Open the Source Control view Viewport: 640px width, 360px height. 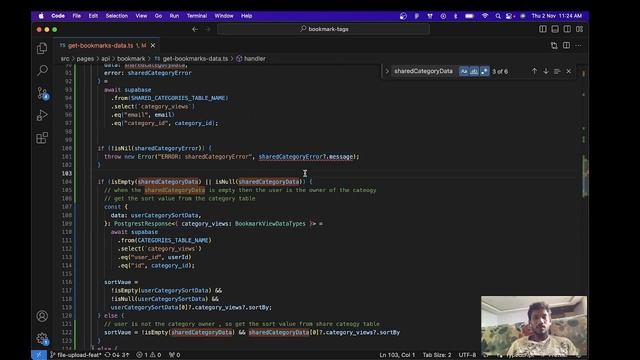tap(42, 93)
